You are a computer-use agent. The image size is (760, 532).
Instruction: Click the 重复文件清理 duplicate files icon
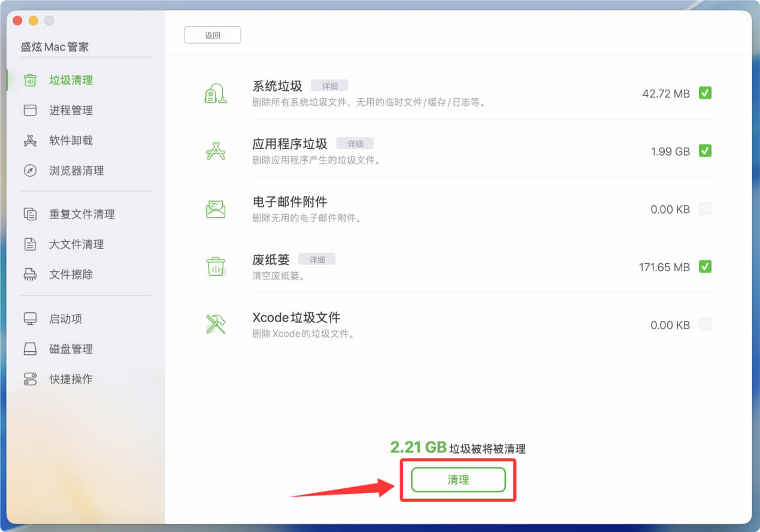30,214
